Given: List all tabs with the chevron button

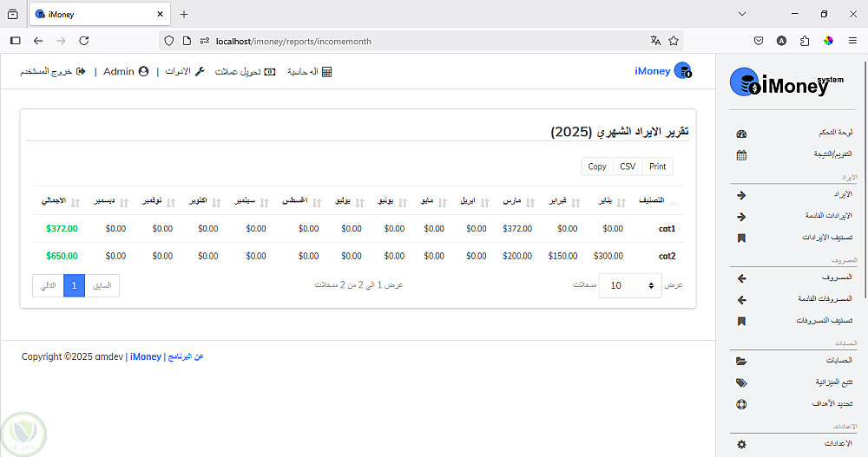Looking at the screenshot, I should [x=742, y=14].
